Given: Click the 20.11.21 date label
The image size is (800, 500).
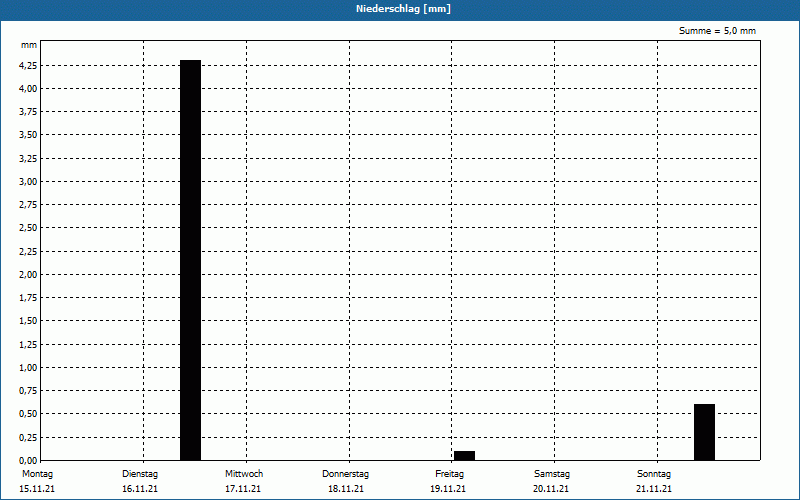Looking at the screenshot, I should [x=551, y=489].
